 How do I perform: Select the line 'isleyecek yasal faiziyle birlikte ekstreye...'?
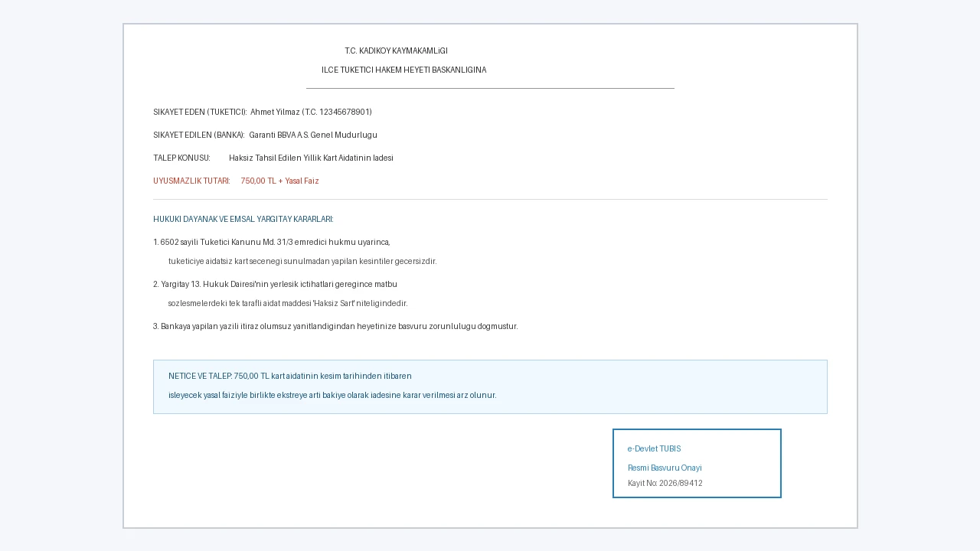332,395
